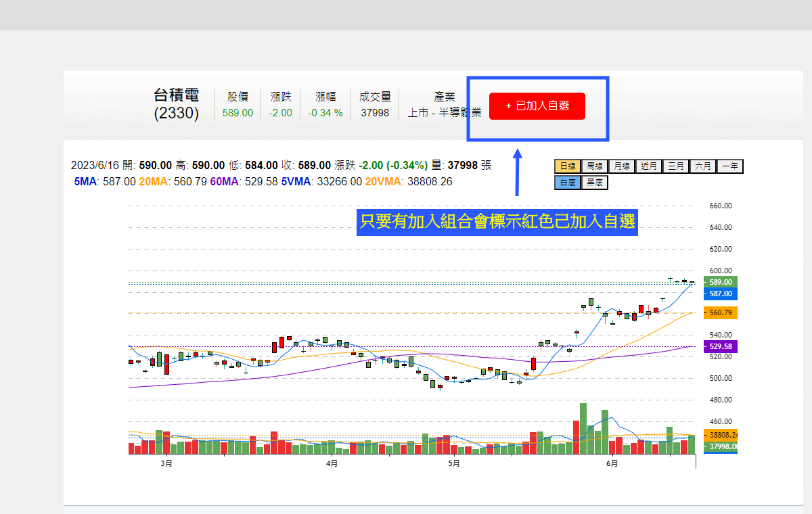Click the 5MA: 587.00 indicator text
Image resolution: width=812 pixels, height=514 pixels.
click(x=106, y=181)
